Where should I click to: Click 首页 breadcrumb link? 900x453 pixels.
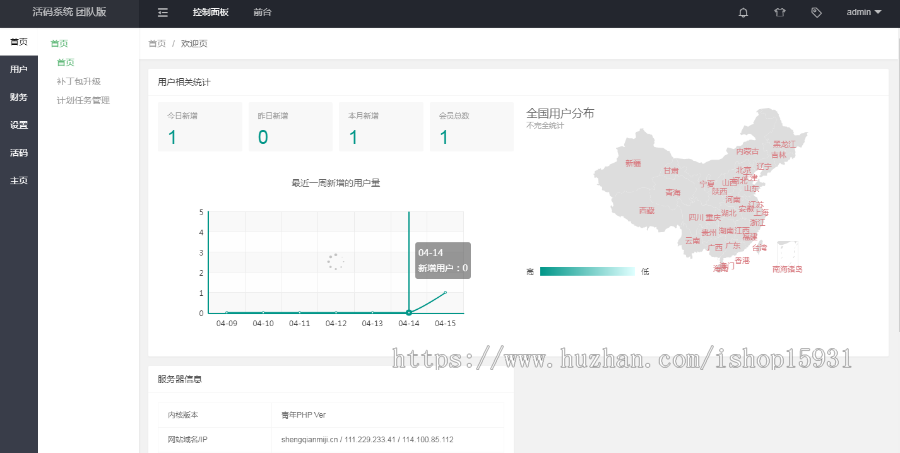pos(157,44)
